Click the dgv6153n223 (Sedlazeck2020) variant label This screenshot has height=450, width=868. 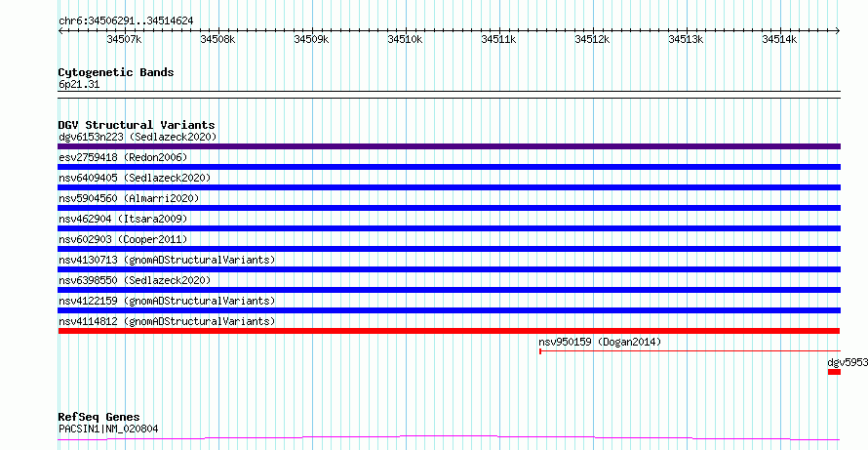tap(138, 137)
